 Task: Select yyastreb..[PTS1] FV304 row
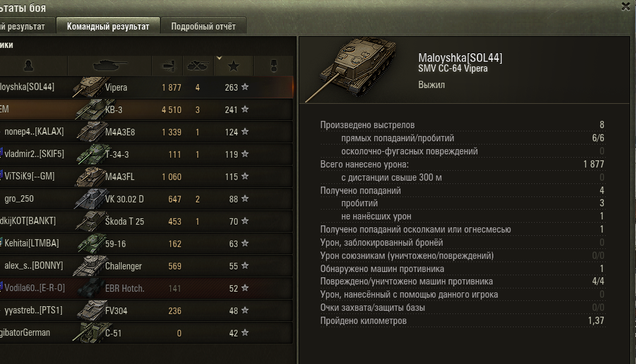coord(146,311)
